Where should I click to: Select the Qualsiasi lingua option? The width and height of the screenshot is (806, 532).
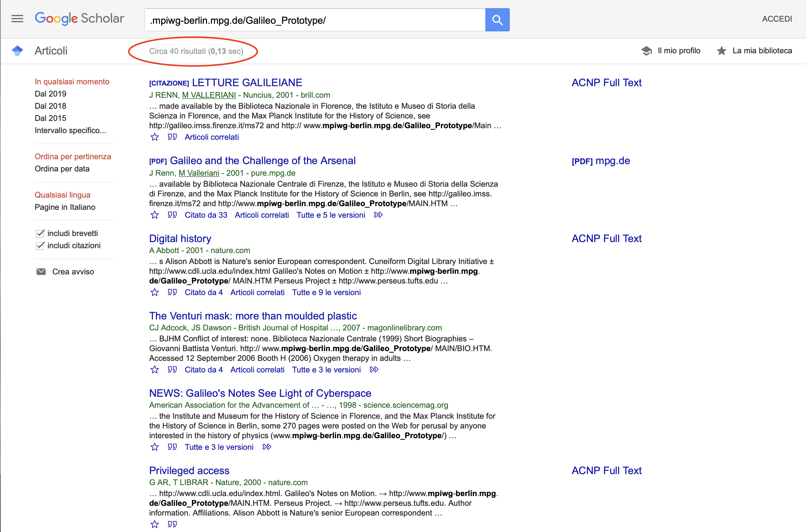tap(62, 195)
